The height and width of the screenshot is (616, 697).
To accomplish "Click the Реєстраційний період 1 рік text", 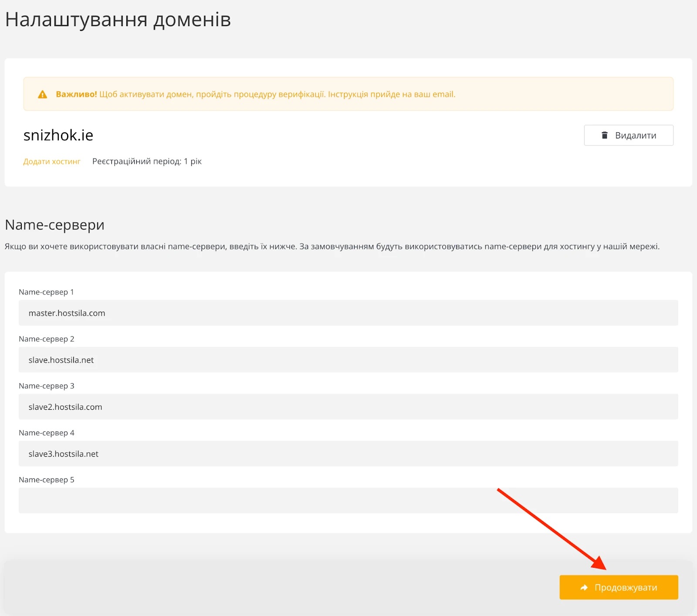I will click(x=147, y=161).
